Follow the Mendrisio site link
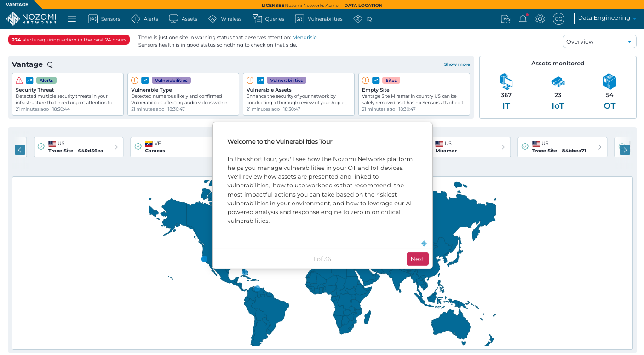This screenshot has height=355, width=644. (x=305, y=37)
